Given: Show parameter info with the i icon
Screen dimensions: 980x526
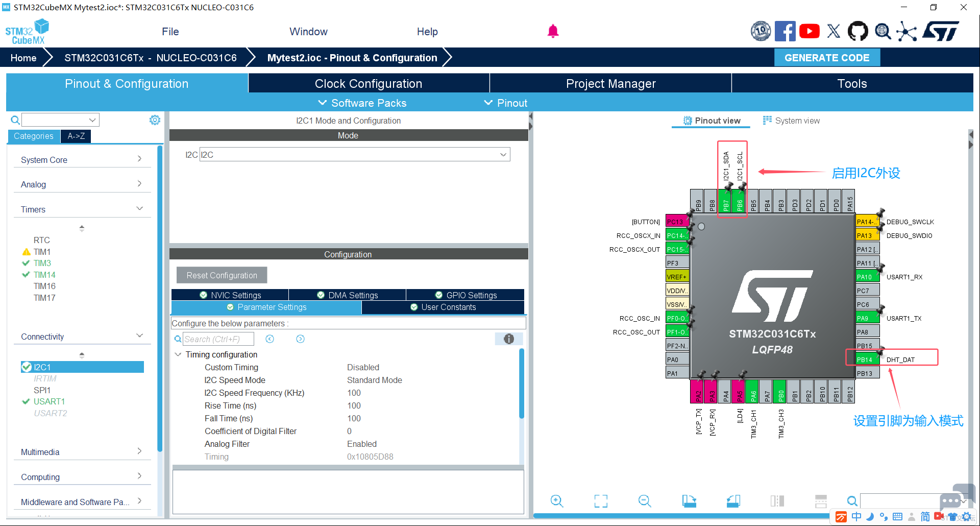Looking at the screenshot, I should 509,339.
